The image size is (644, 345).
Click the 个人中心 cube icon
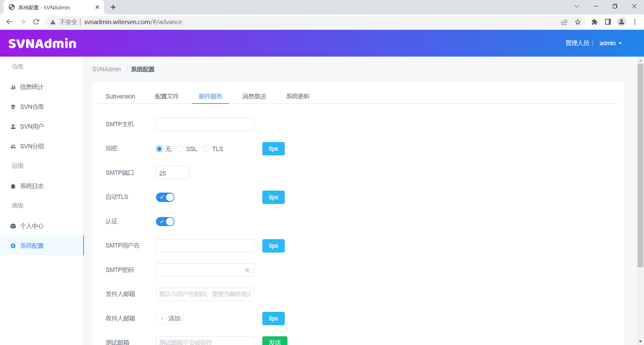[x=13, y=226]
